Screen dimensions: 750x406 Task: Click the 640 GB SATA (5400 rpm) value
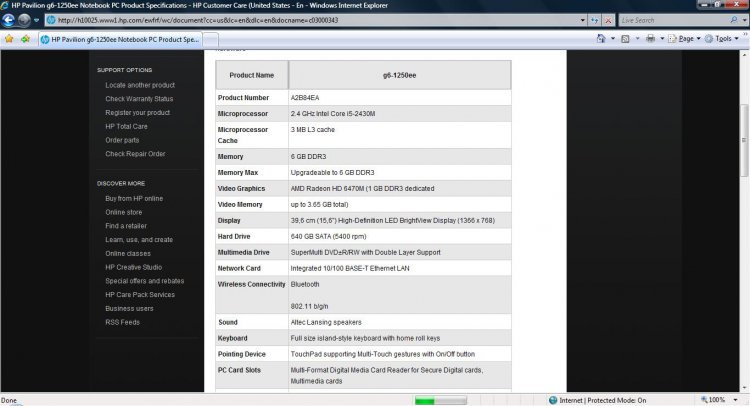coord(329,236)
